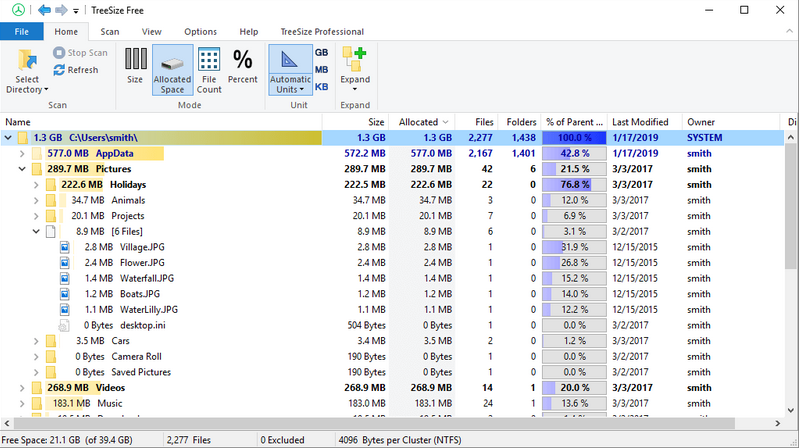Image resolution: width=799 pixels, height=448 pixels.
Task: Switch to Size mode
Action: click(135, 65)
